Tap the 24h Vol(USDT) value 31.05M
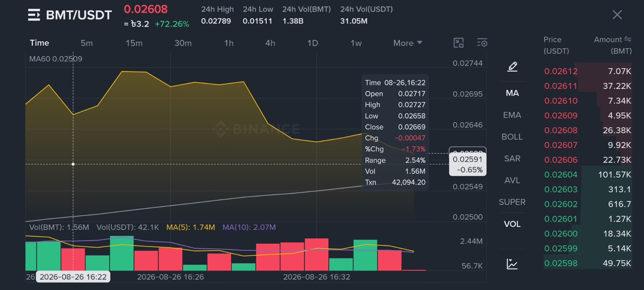 click(x=354, y=21)
